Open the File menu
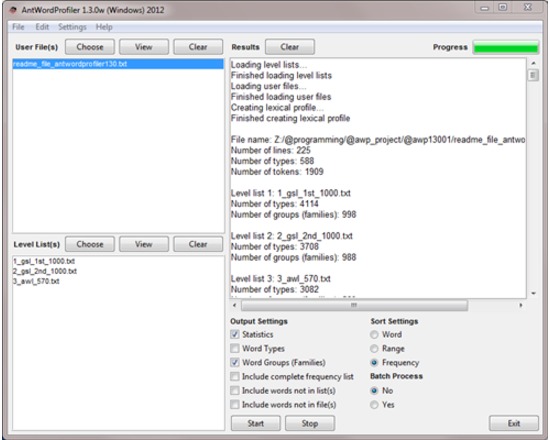 click(18, 27)
